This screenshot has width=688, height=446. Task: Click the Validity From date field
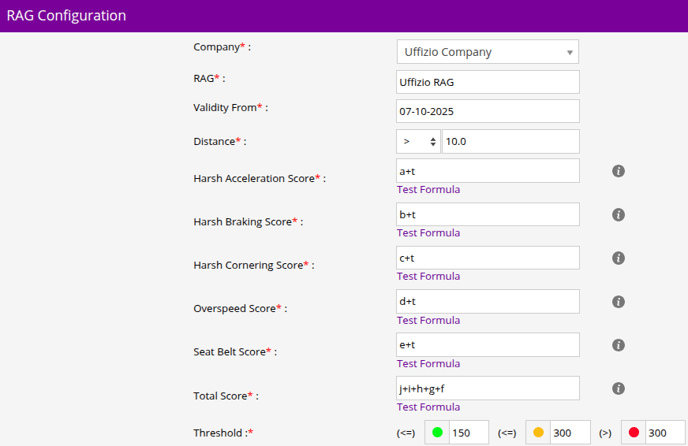tap(488, 111)
